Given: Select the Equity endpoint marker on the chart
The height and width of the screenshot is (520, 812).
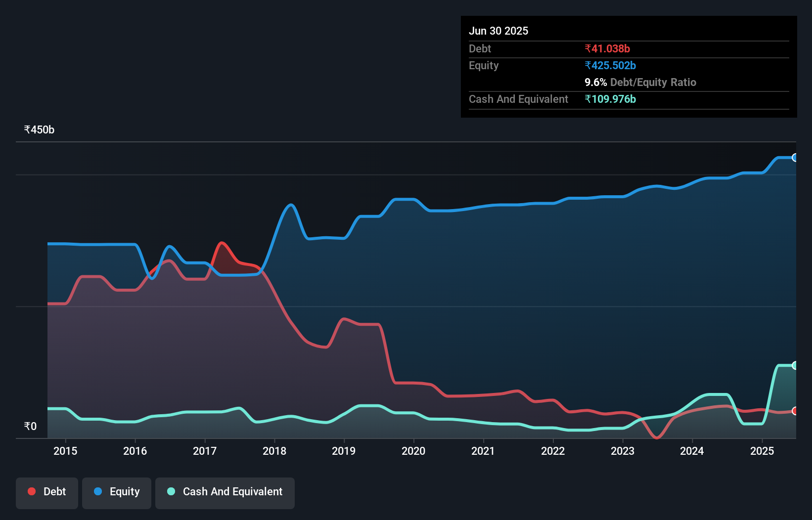Looking at the screenshot, I should (795, 158).
